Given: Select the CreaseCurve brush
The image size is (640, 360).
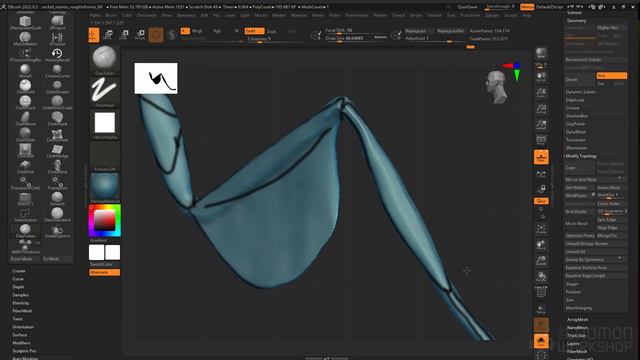Looking at the screenshot, I should pyautogui.click(x=57, y=71).
